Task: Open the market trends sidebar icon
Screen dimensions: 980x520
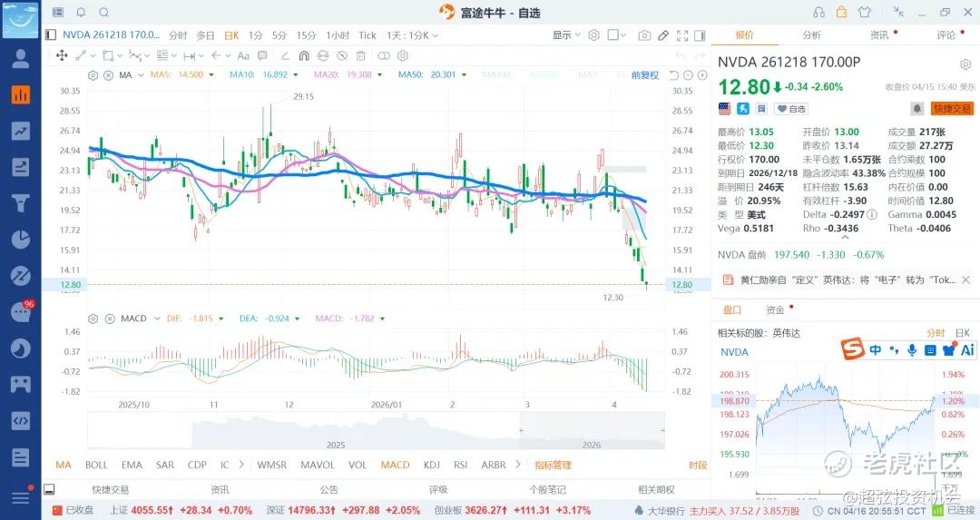Action: coord(21,131)
